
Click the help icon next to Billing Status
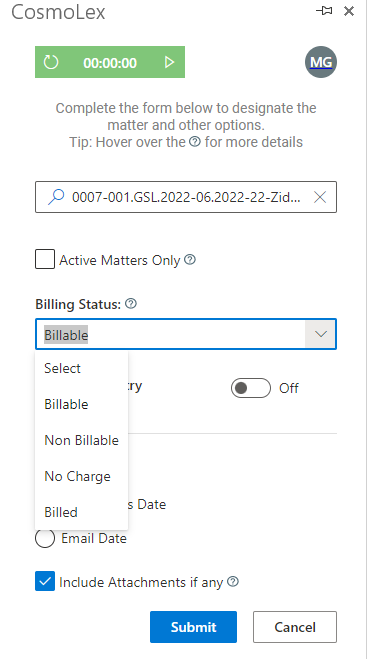click(x=131, y=303)
